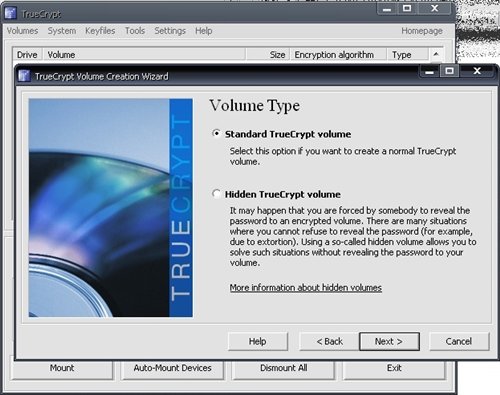The height and width of the screenshot is (395, 500).
Task: Close the Volume Creation Wizard window
Action: pos(477,71)
